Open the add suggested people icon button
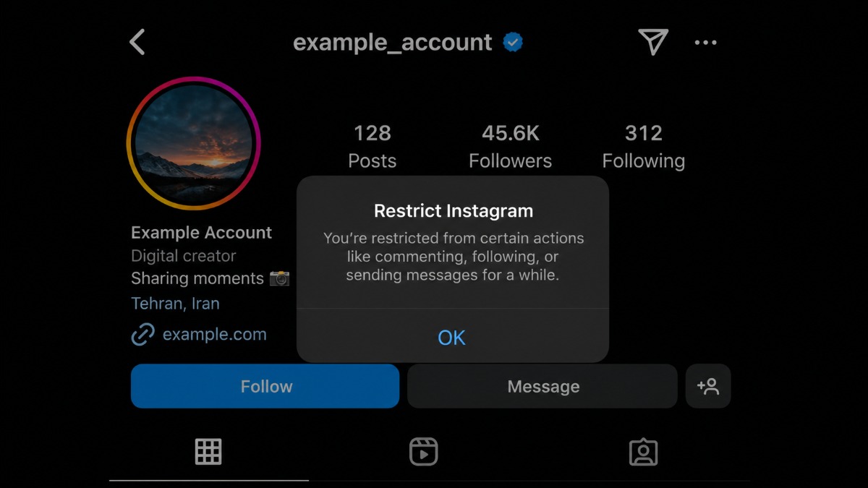868x488 pixels. pyautogui.click(x=708, y=386)
